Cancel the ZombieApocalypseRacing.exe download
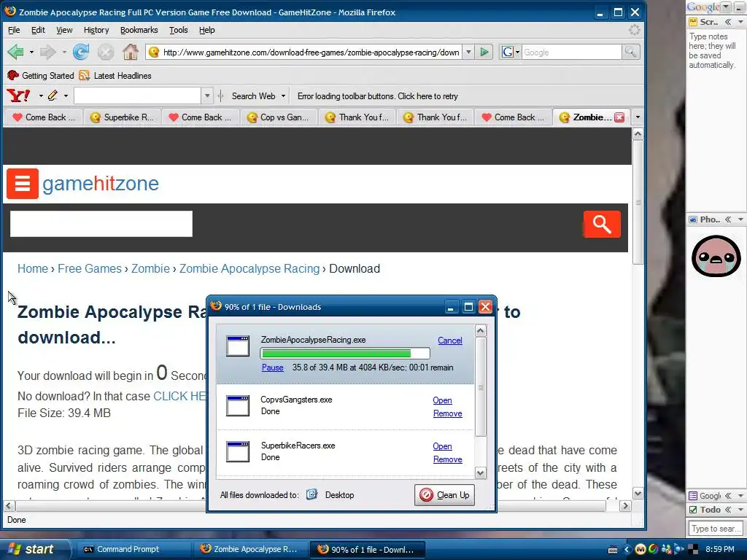The image size is (747, 560). 449,341
